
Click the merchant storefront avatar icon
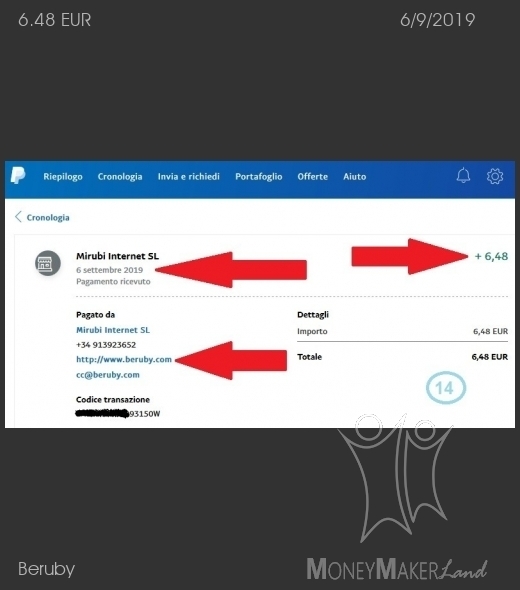point(48,263)
